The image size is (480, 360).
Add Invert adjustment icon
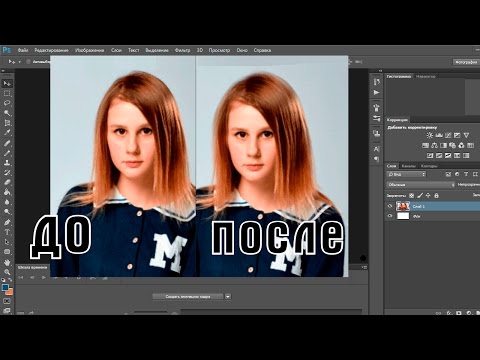[430, 155]
